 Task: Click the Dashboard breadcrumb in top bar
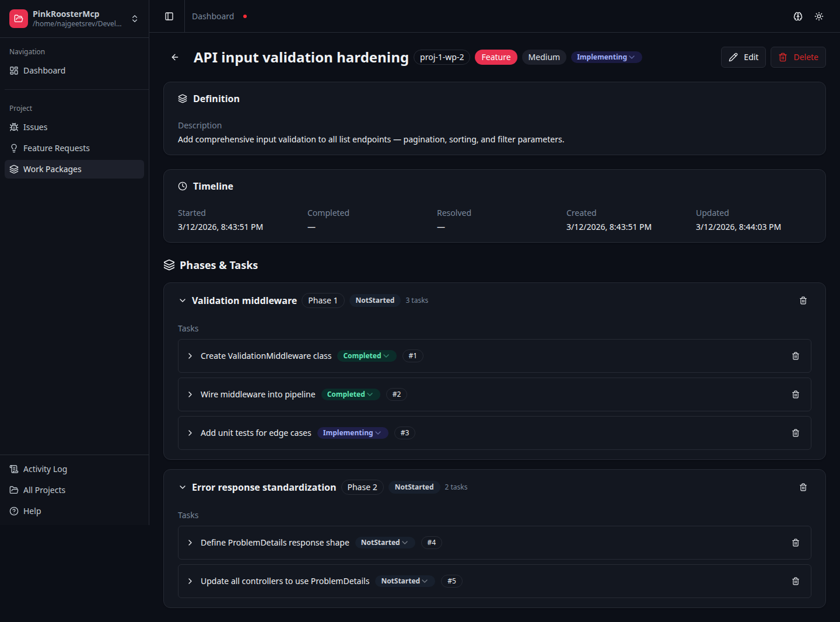click(x=213, y=16)
